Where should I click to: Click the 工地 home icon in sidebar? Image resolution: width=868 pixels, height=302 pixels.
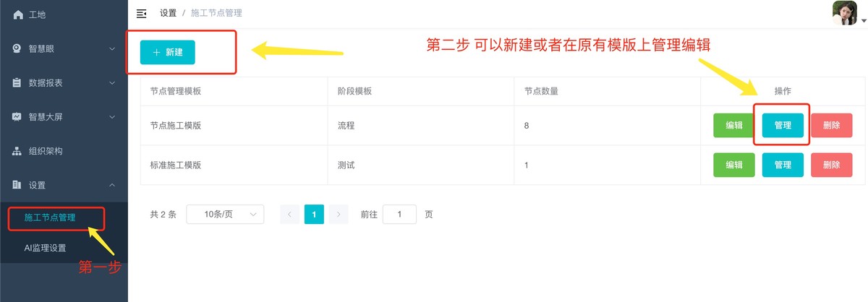point(18,14)
